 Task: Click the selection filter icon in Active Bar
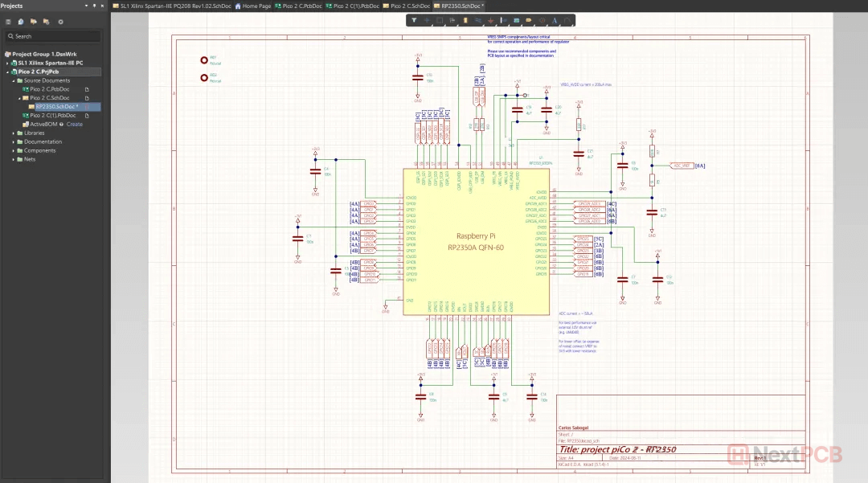click(414, 20)
